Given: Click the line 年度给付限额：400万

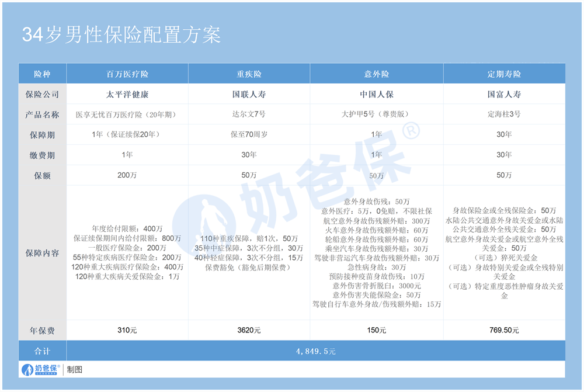Looking at the screenshot, I should (x=127, y=228).
